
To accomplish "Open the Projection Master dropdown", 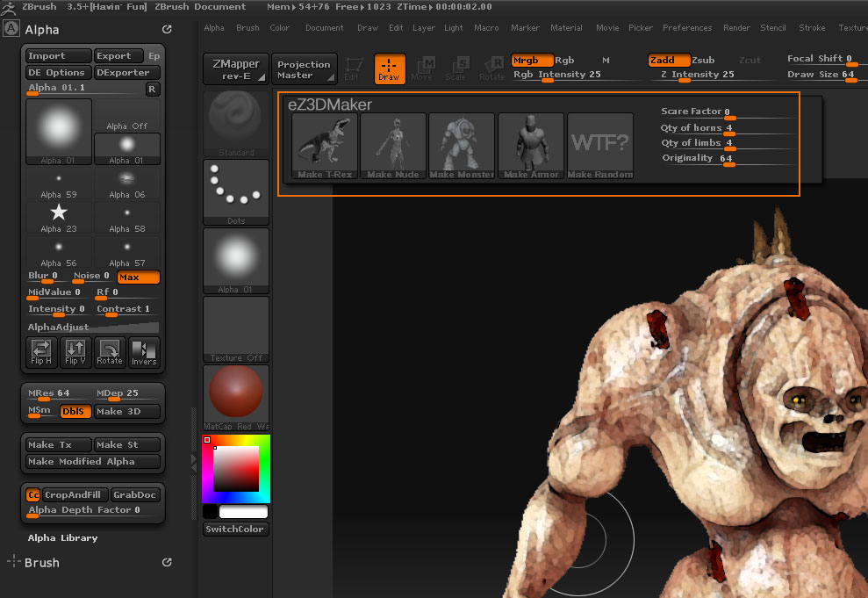I will tap(304, 69).
